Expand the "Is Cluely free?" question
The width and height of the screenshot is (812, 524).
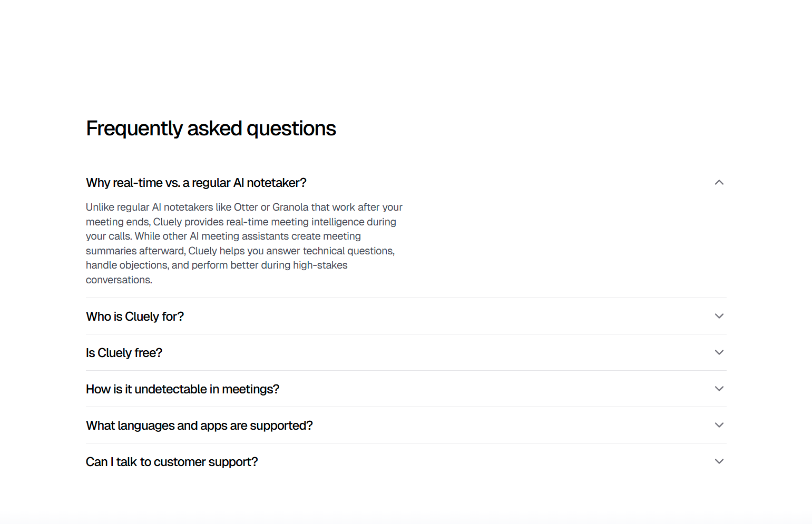click(124, 352)
